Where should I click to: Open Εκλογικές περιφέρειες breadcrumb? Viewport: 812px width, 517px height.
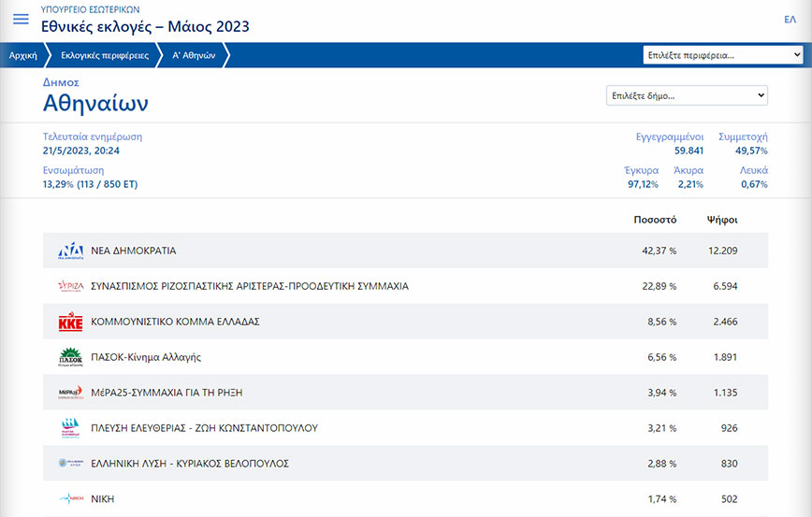click(104, 55)
